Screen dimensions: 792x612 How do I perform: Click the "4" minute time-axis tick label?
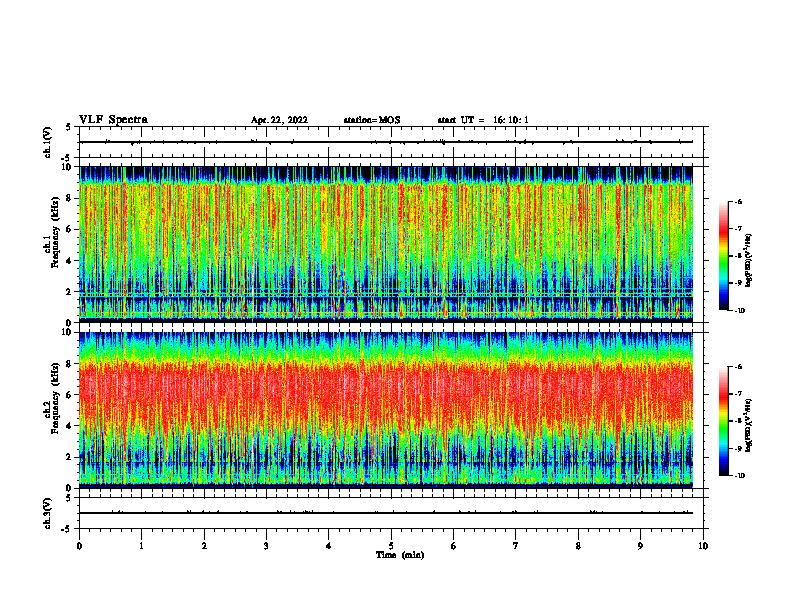pyautogui.click(x=329, y=546)
